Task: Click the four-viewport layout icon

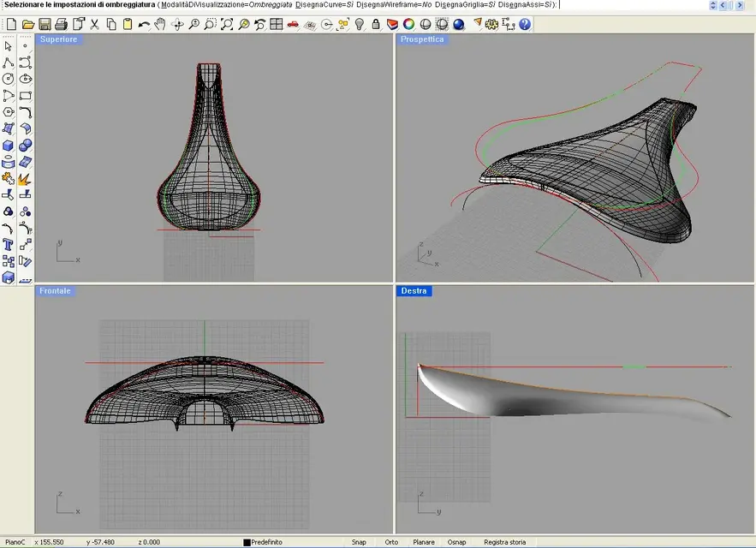Action: [277, 25]
